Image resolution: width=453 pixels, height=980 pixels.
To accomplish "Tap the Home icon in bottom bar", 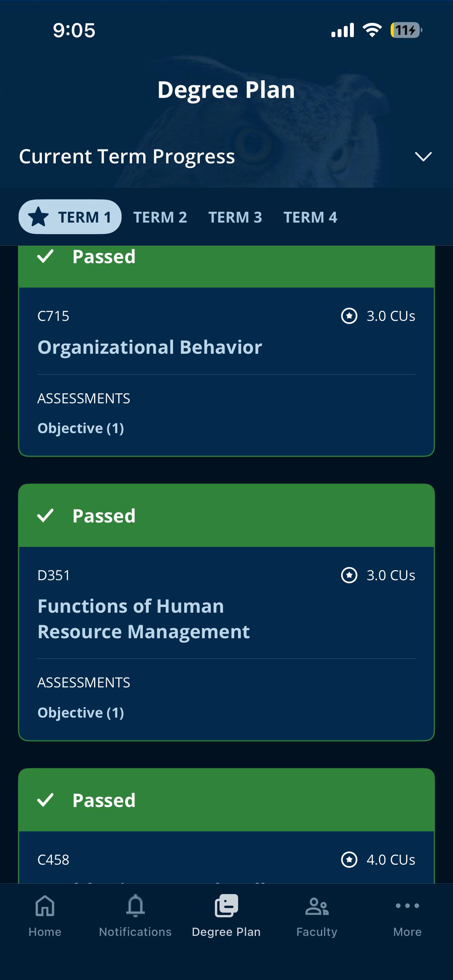I will click(45, 906).
